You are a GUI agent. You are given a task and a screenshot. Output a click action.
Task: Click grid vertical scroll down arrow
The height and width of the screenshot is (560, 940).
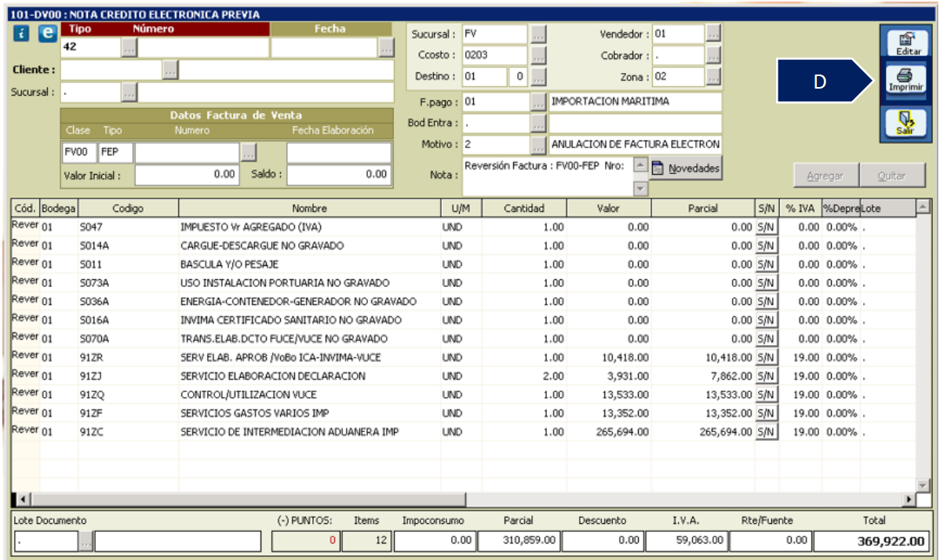point(924,485)
